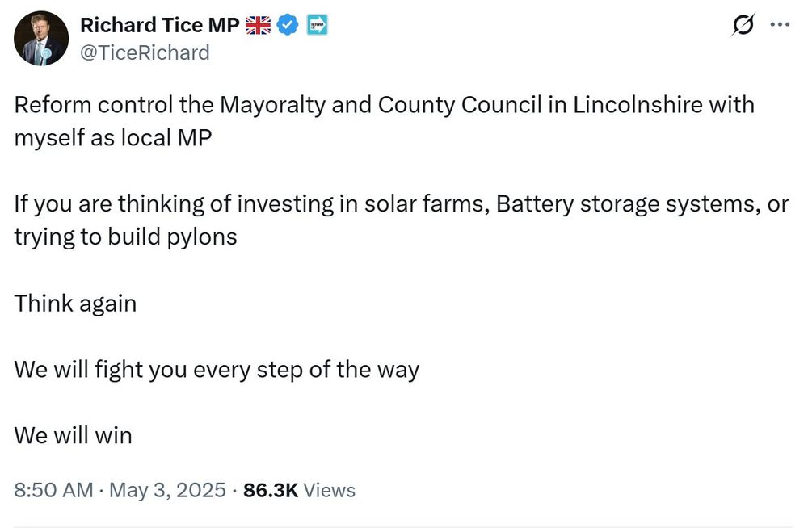The height and width of the screenshot is (532, 808).
Task: Click the Grok slashed-circle icon
Action: 743,25
